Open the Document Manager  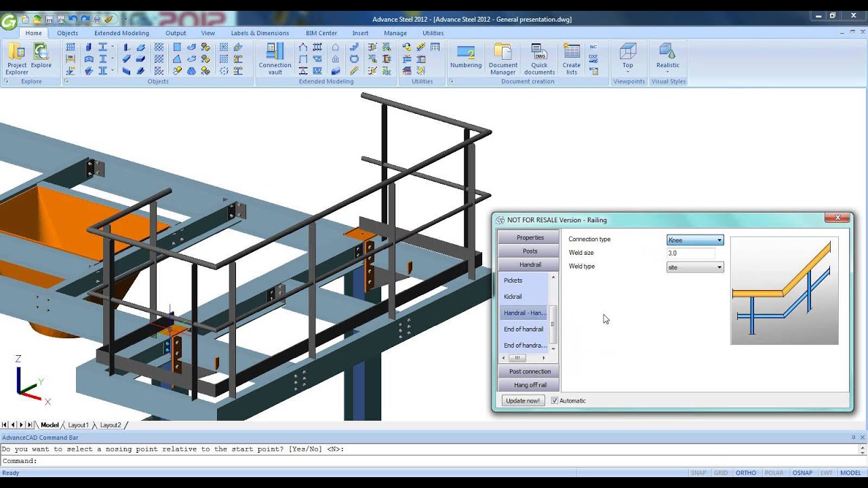click(x=502, y=58)
